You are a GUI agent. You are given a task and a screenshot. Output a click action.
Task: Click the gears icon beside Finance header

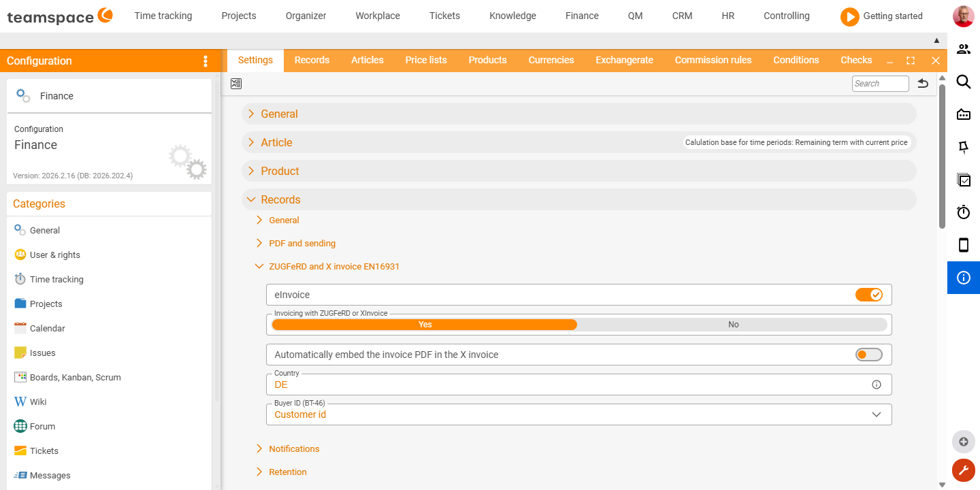(x=23, y=96)
